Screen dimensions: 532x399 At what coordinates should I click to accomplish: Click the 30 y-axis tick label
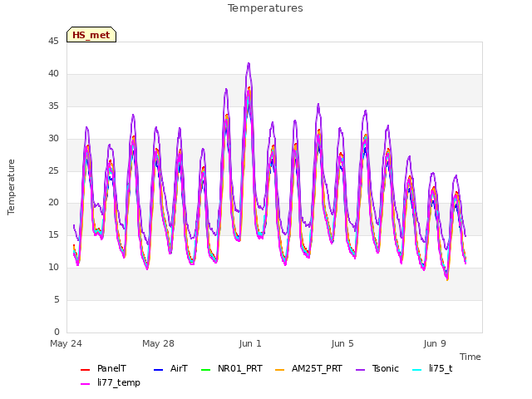[53, 139]
